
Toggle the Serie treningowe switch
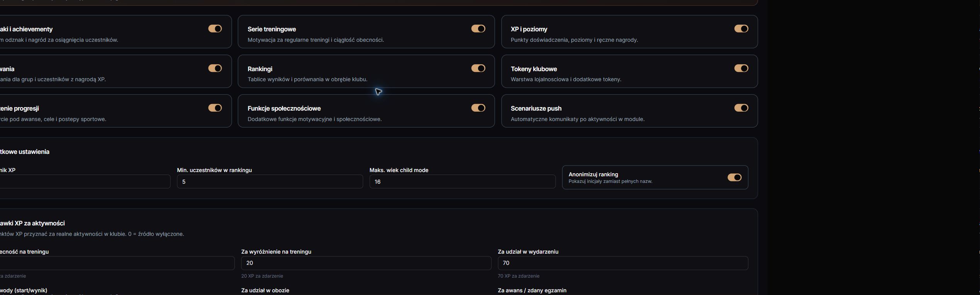[478, 29]
